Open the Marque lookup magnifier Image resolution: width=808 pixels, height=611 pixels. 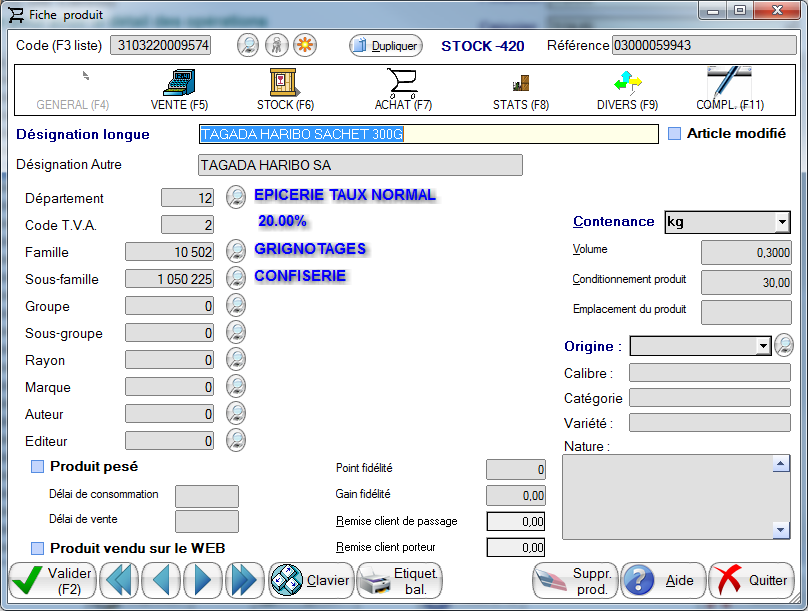[x=235, y=387]
